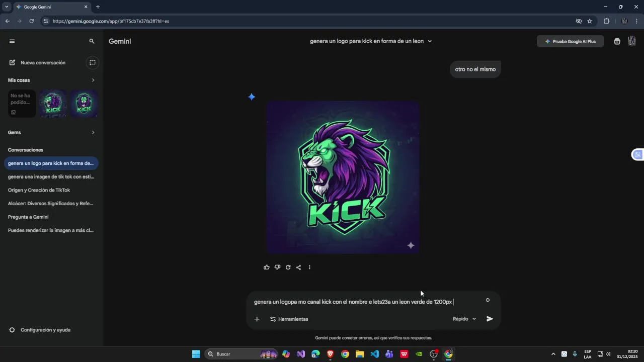The height and width of the screenshot is (362, 644).
Task: Open the sidebar search icon
Action: tap(92, 41)
